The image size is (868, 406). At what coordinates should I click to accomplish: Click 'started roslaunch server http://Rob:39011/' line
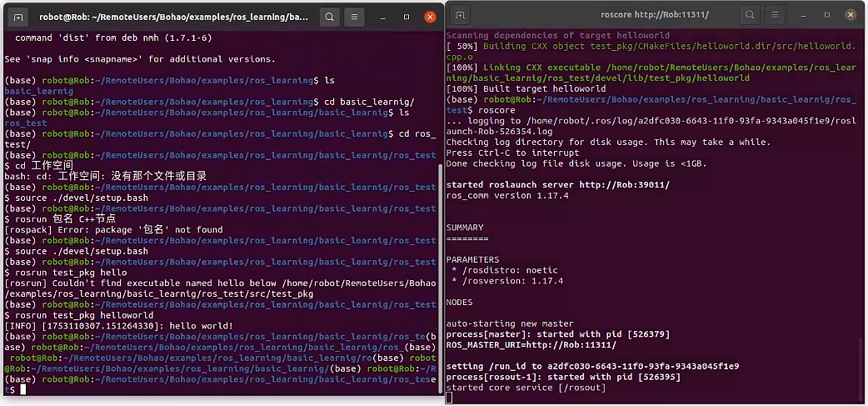(x=558, y=184)
